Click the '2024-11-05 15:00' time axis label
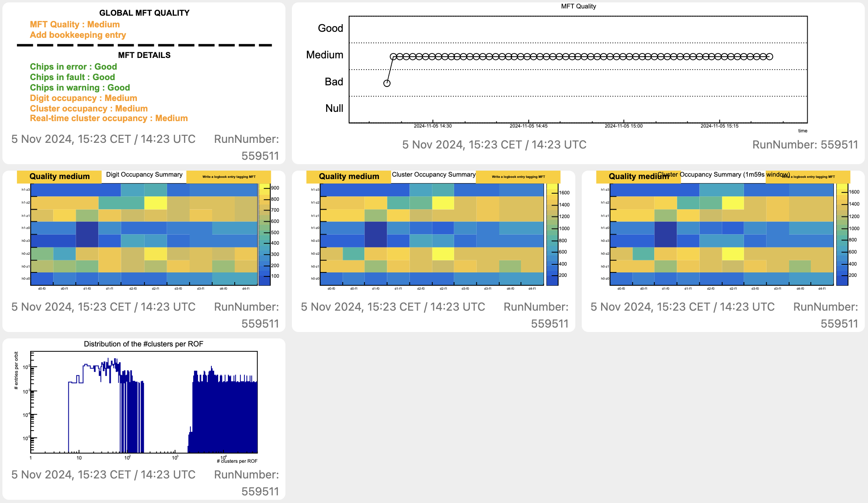 point(624,126)
